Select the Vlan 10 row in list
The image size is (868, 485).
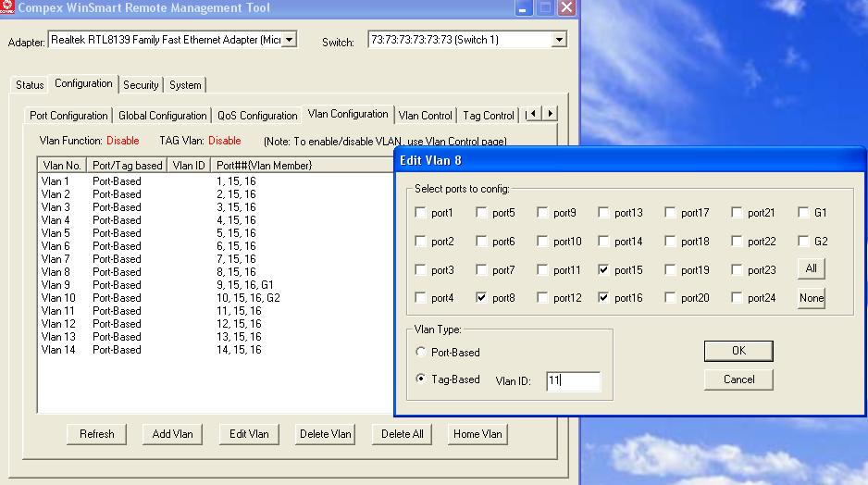click(x=57, y=298)
